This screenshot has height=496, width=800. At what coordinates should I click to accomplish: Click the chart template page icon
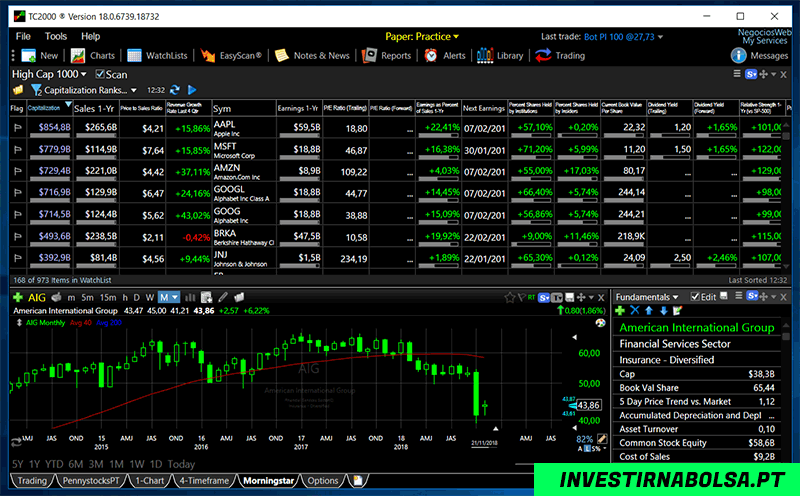(206, 297)
